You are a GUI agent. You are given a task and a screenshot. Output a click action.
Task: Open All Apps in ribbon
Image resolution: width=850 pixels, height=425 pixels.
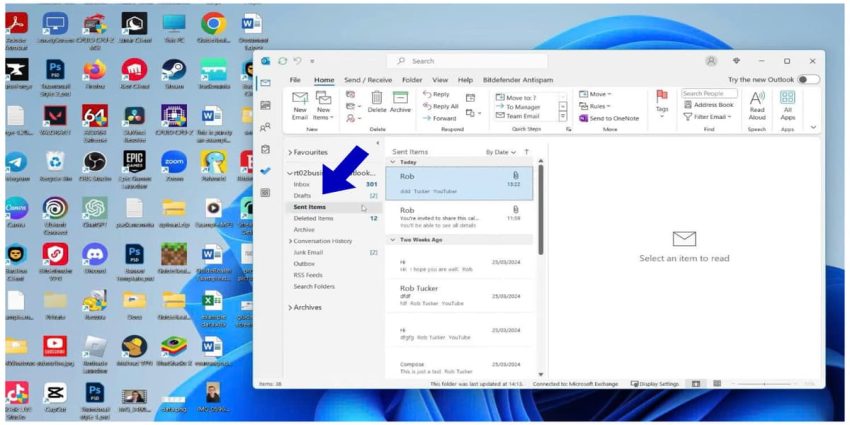pos(787,106)
